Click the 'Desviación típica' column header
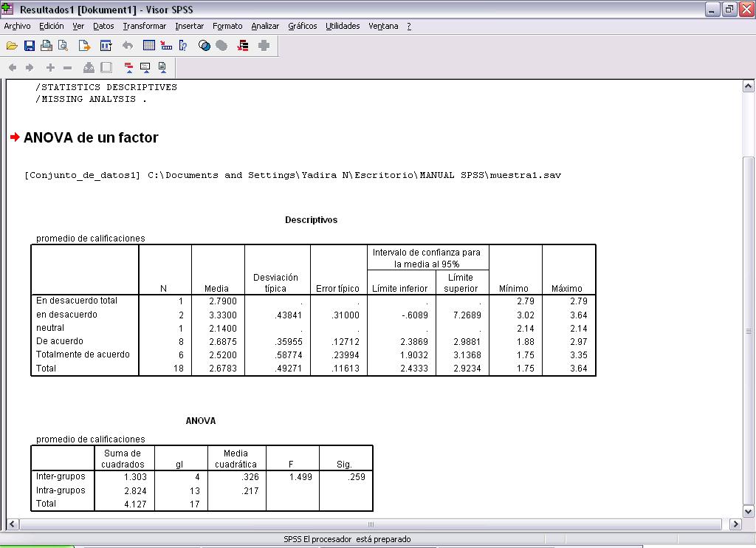This screenshot has width=756, height=548. pos(276,283)
